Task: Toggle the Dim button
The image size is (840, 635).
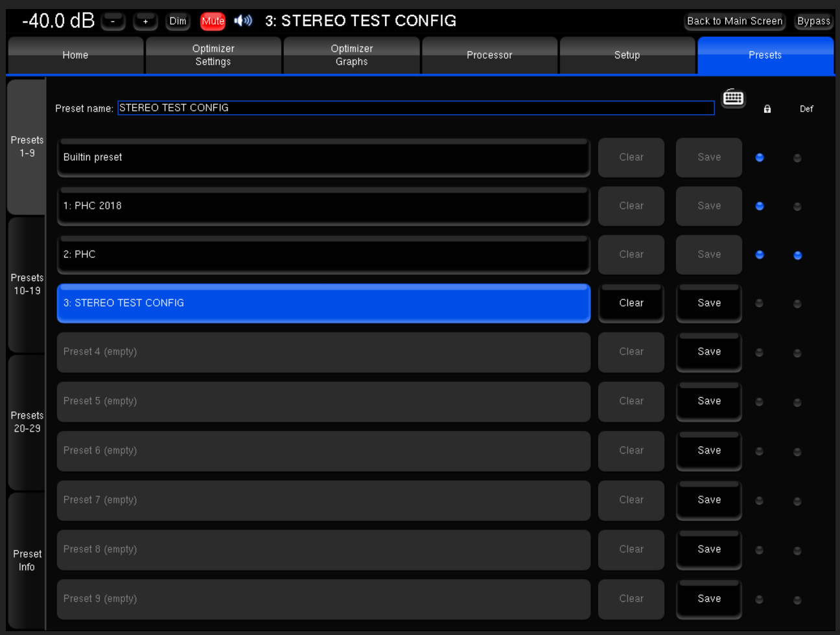Action: click(178, 21)
